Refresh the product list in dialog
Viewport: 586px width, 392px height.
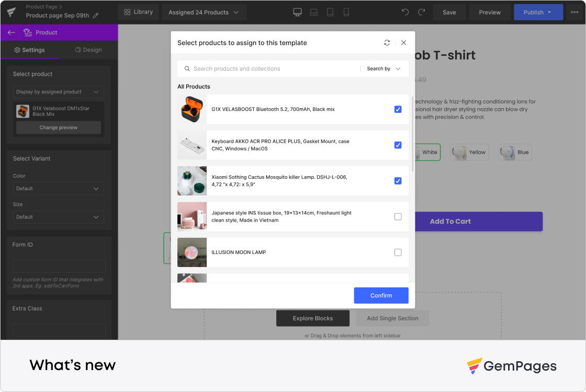click(x=387, y=42)
